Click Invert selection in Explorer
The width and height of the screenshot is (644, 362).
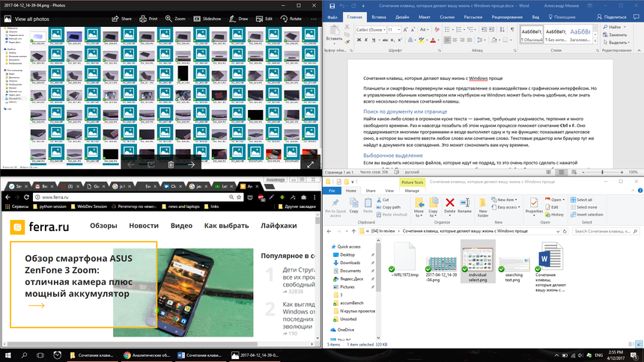point(586,215)
